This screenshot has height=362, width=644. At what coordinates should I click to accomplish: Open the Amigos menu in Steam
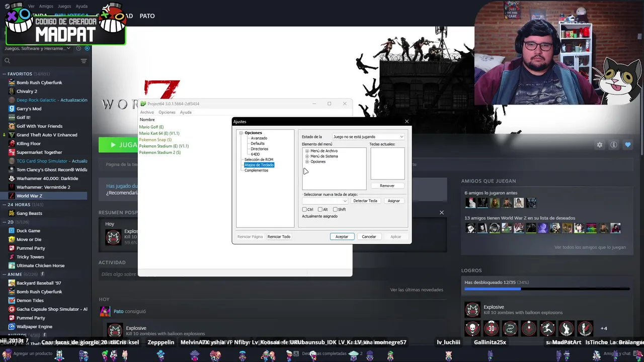point(46,6)
